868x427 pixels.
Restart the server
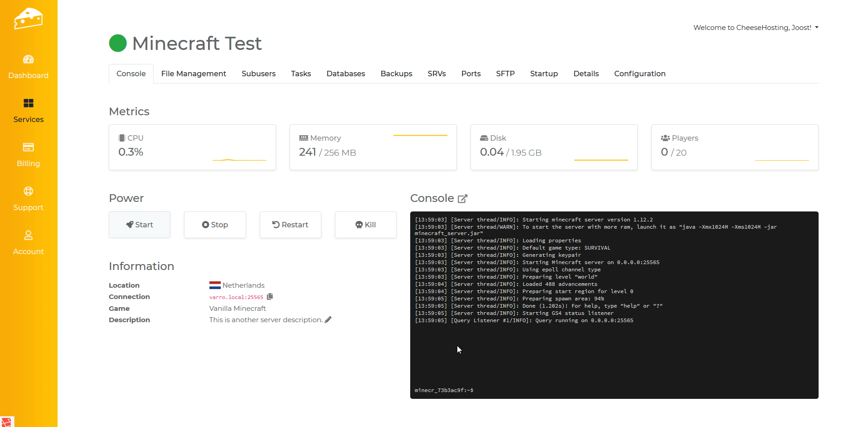pos(290,225)
